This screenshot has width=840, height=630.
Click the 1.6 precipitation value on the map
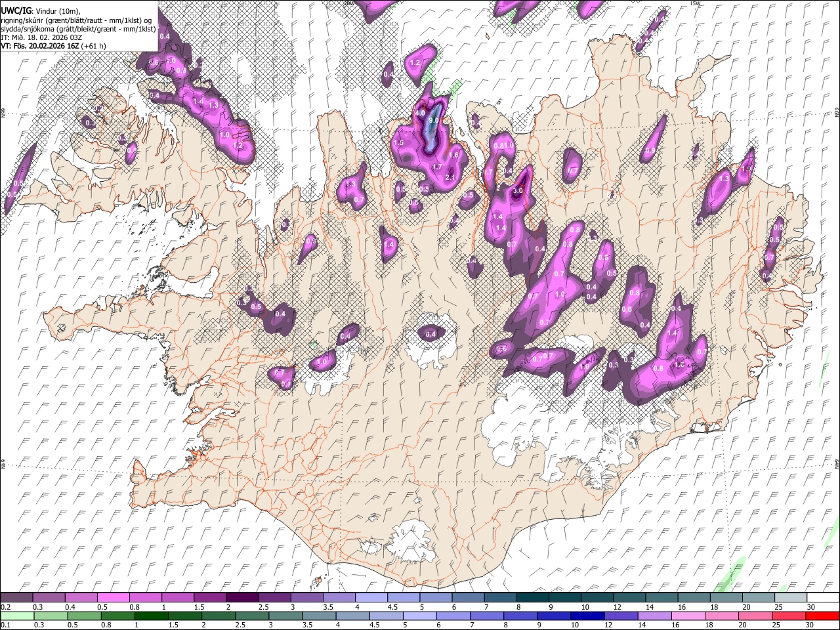tap(454, 156)
